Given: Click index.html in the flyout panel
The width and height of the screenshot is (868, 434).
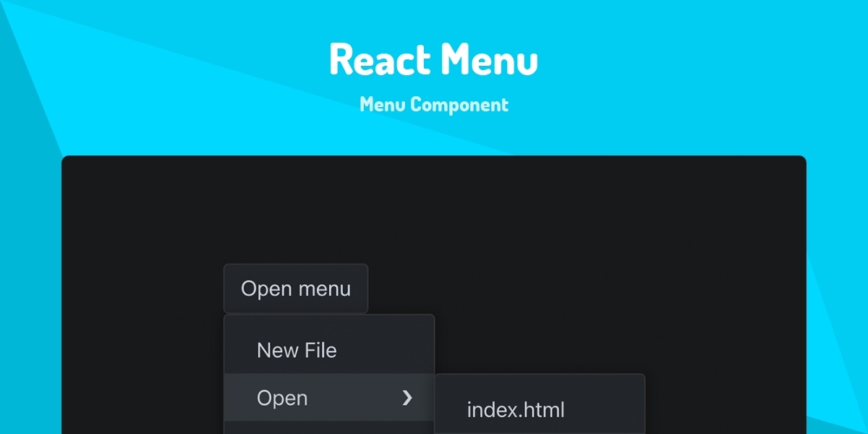Looking at the screenshot, I should [x=516, y=409].
